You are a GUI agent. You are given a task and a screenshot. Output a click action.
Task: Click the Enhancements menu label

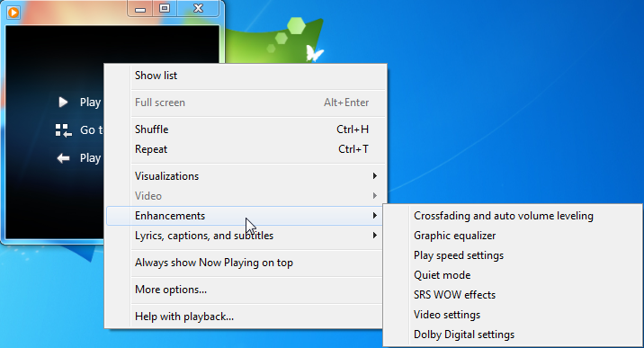[170, 216]
